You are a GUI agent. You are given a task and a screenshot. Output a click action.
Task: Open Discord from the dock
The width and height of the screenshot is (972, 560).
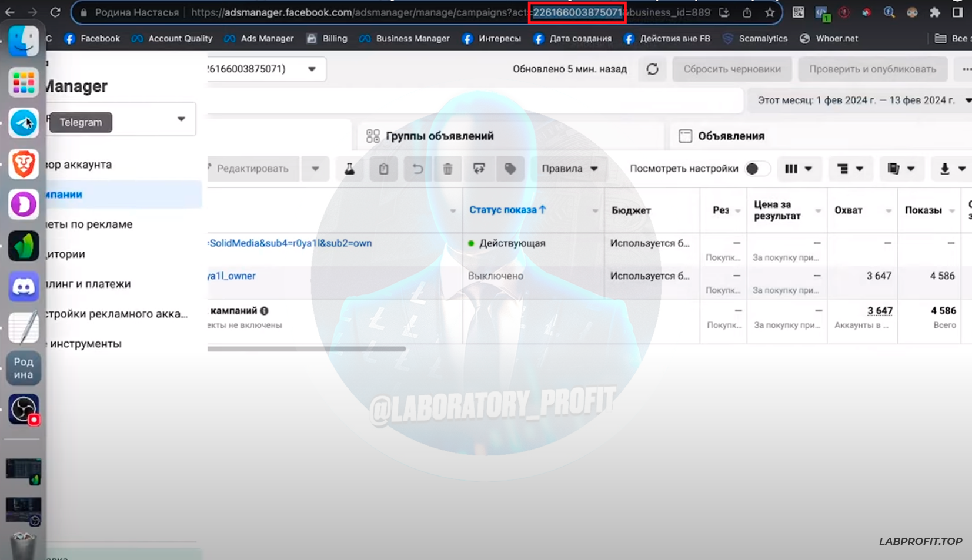click(24, 287)
